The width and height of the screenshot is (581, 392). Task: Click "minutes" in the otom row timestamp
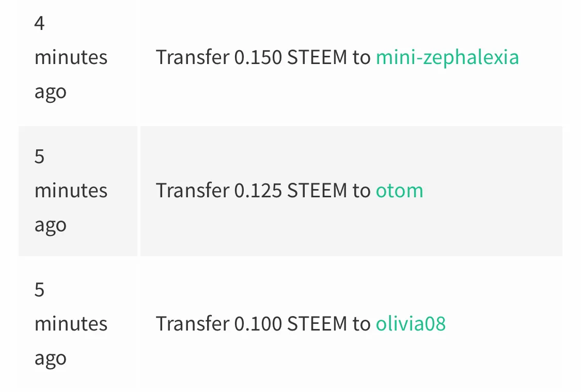[71, 191]
